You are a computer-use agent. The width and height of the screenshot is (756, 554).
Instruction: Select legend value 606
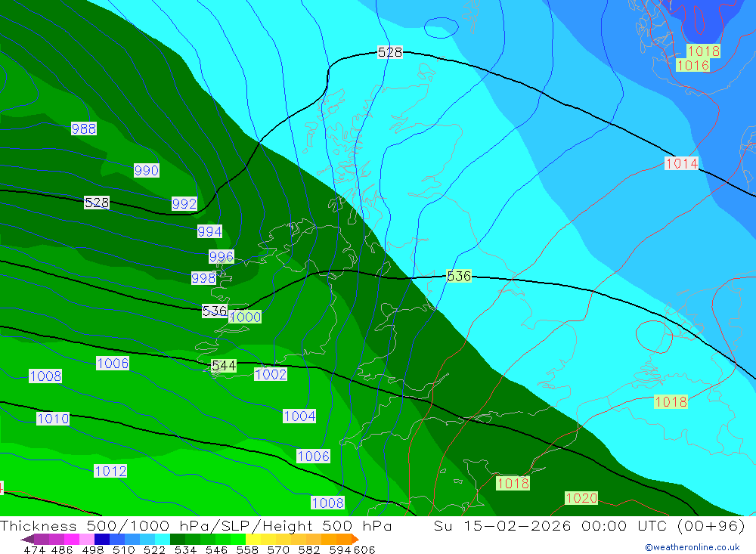click(x=364, y=549)
